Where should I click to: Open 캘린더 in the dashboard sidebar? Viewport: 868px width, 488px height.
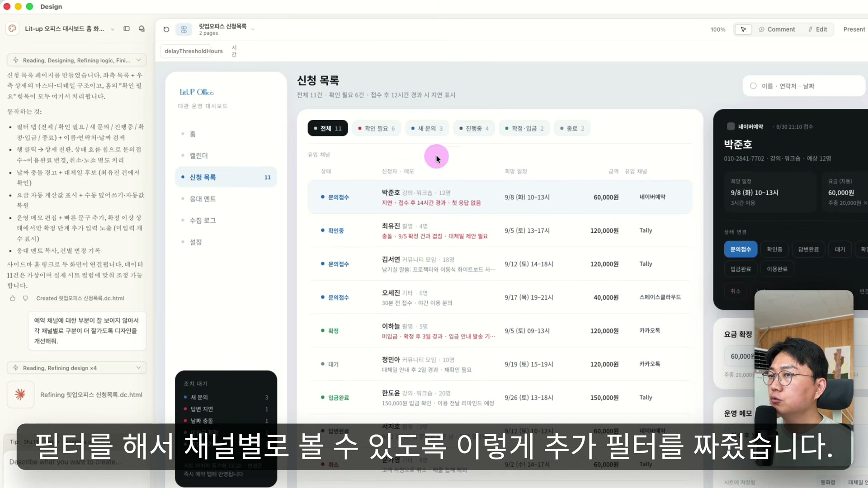226,155
